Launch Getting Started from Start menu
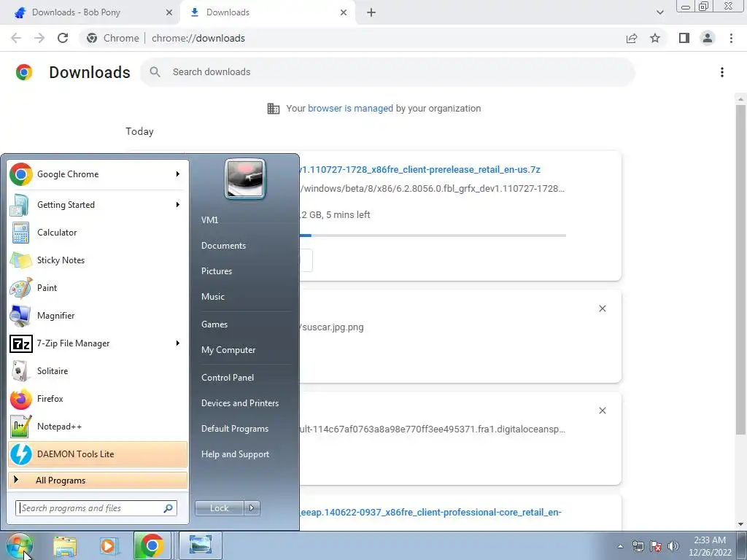Screen dimensions: 747x560 (98, 205)
